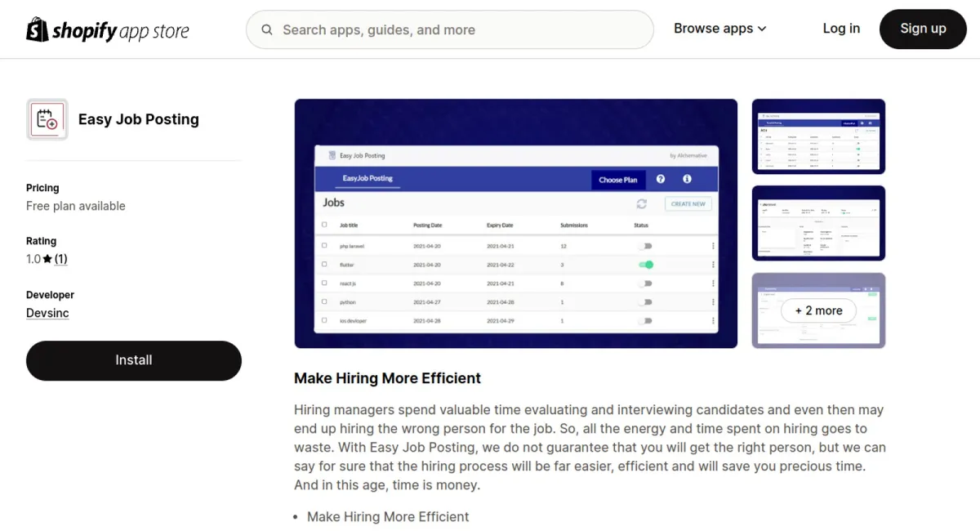Click the 12 submissions value for php laravel
The image size is (980, 531).
(563, 246)
